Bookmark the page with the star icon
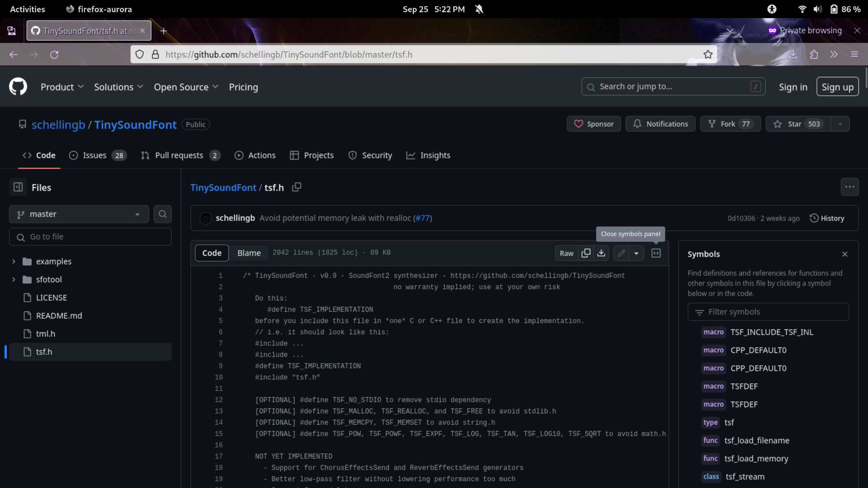 click(x=708, y=55)
